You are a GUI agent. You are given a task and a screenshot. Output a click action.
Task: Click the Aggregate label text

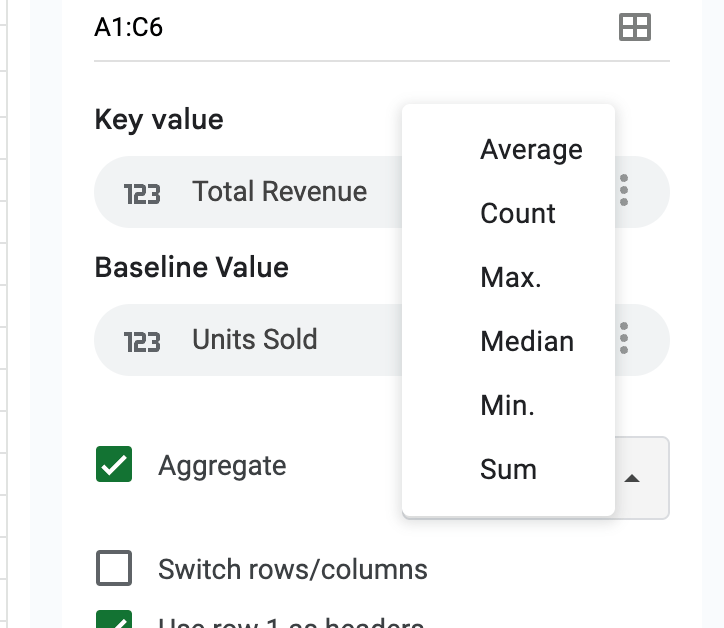(x=222, y=466)
